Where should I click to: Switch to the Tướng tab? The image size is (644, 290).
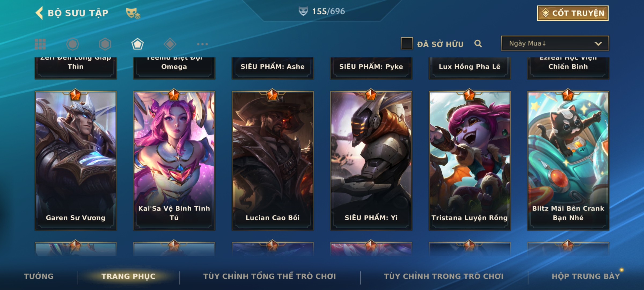coord(39,276)
